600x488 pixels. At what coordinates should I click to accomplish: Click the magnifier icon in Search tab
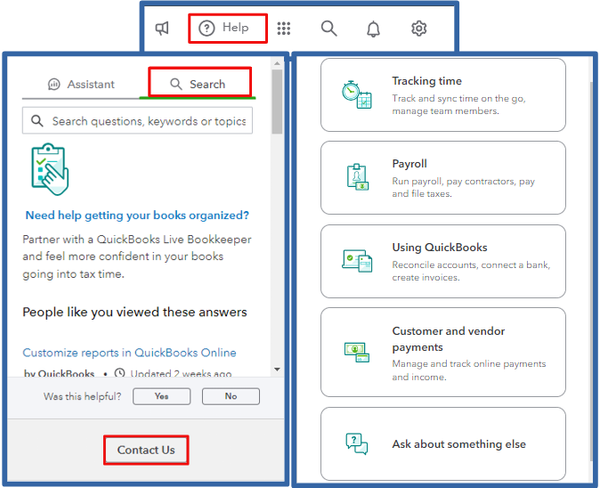pos(176,84)
